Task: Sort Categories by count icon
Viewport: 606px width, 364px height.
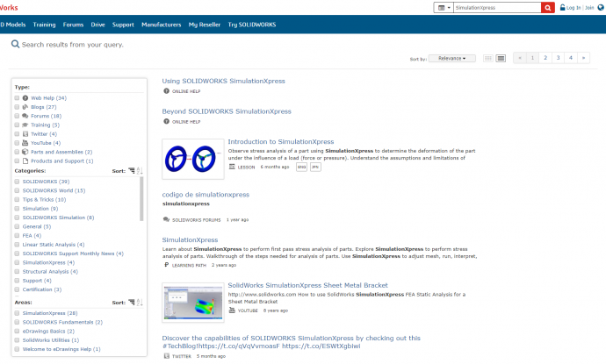Action: tap(132, 171)
